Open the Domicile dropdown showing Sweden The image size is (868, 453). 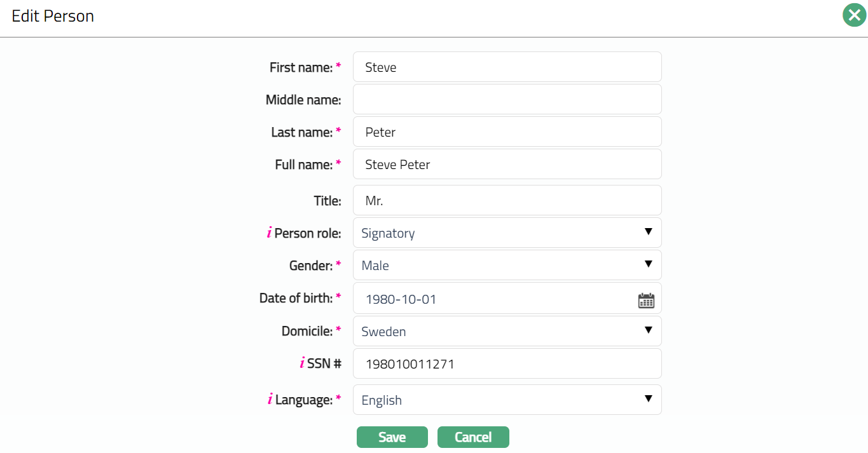[507, 331]
